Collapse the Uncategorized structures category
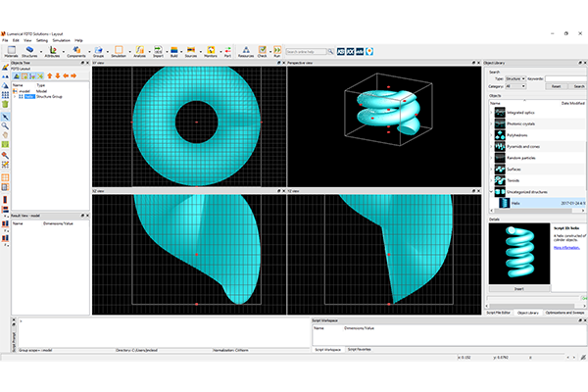Screen dimensions: 588x392 point(491,192)
